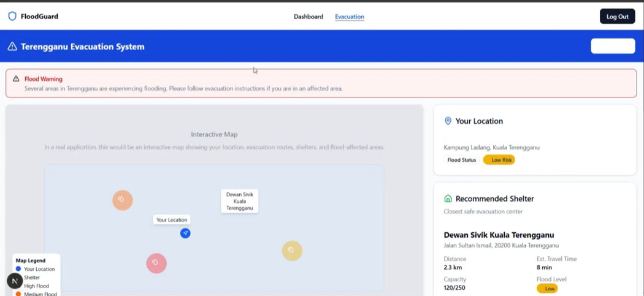Click the yellow Low flood level badge

549,288
